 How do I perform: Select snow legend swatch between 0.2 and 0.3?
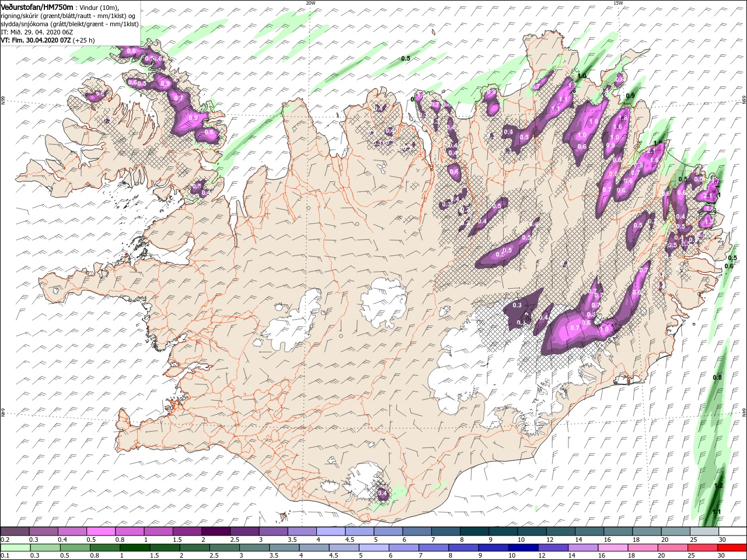coord(15,531)
